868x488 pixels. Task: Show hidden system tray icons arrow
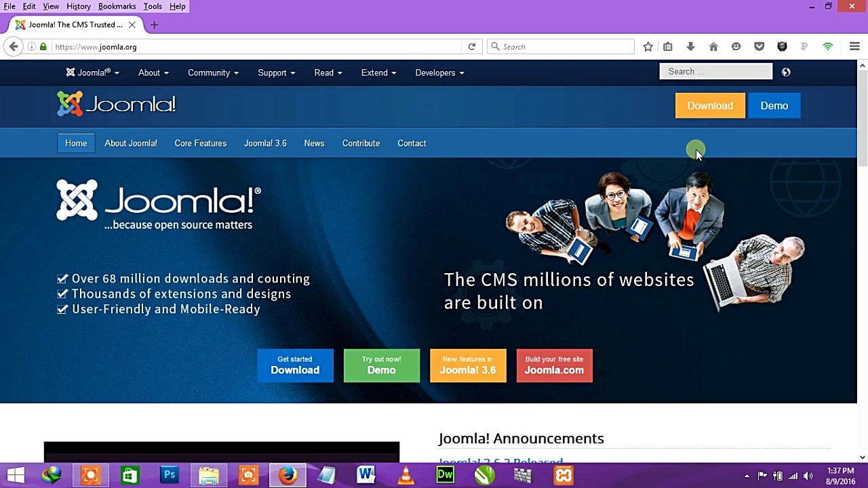(x=747, y=476)
